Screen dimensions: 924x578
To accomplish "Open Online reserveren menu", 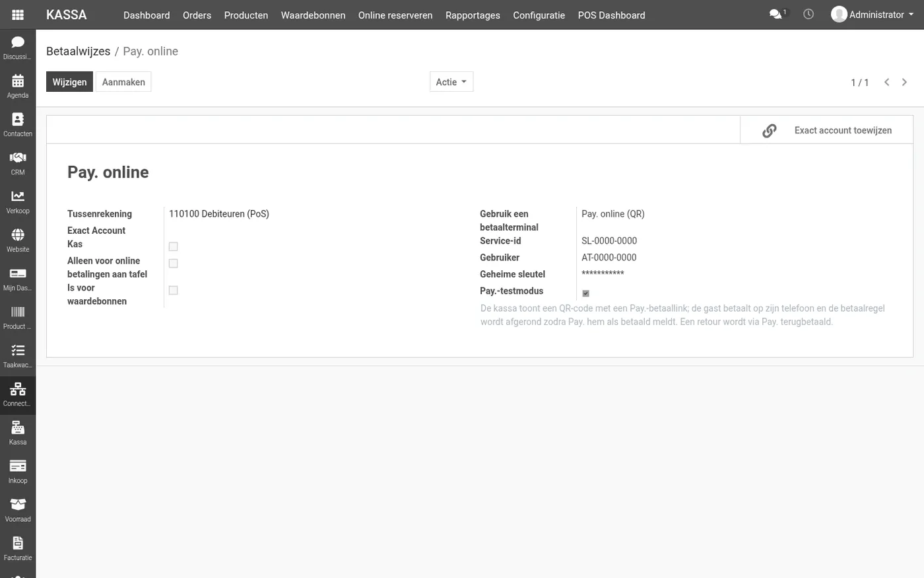I will point(395,15).
